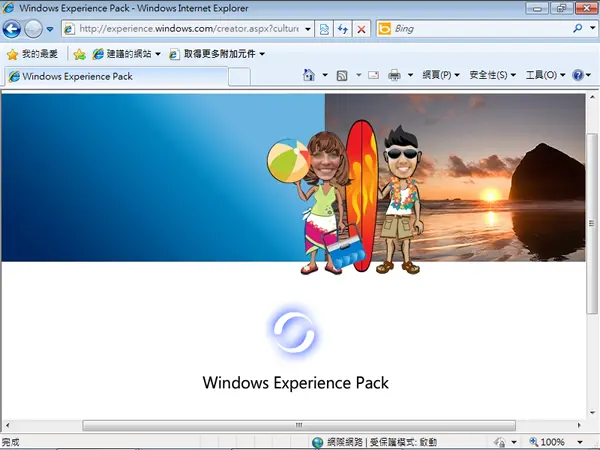Viewport: 600px width, 450px height.
Task: Open the 取得更多附加元件 link
Action: pyautogui.click(x=217, y=54)
